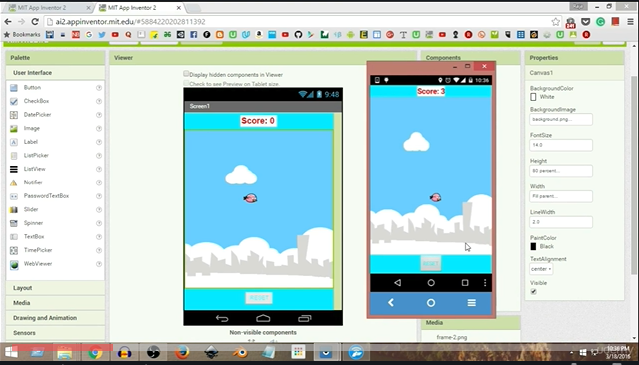Bookmark this page with star icon

[x=555, y=22]
